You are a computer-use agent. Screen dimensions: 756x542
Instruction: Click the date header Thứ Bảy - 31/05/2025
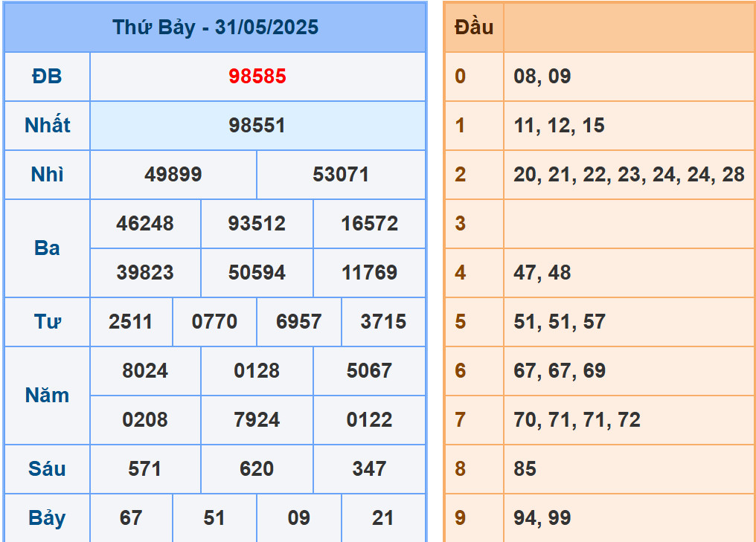pyautogui.click(x=215, y=28)
